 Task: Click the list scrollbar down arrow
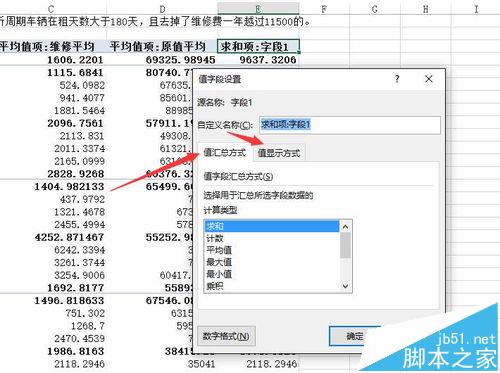click(345, 286)
